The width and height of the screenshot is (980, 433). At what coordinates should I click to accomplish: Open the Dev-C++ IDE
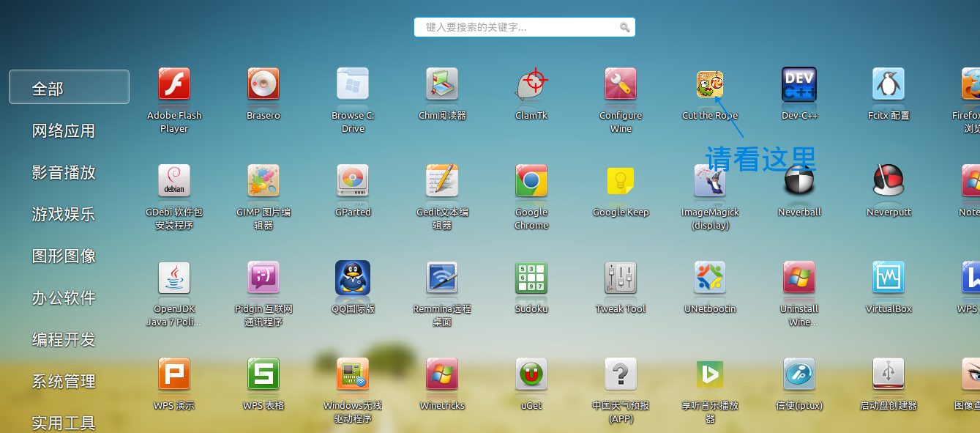[799, 84]
